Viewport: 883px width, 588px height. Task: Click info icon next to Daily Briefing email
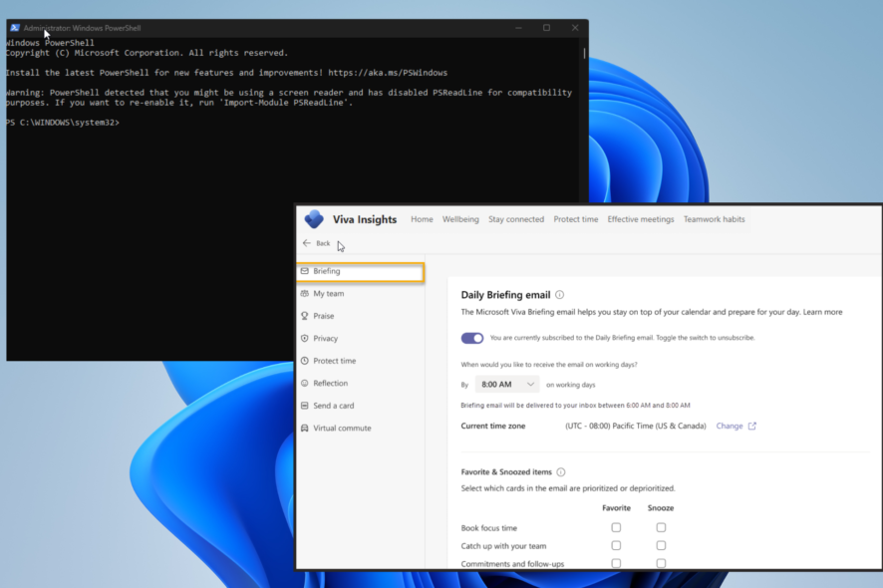pyautogui.click(x=559, y=295)
